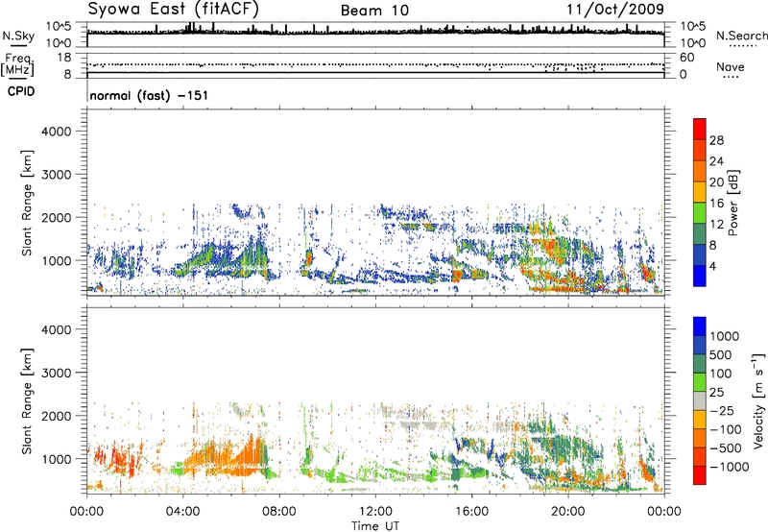Click the 12:00 time axis tick label

coord(375,512)
